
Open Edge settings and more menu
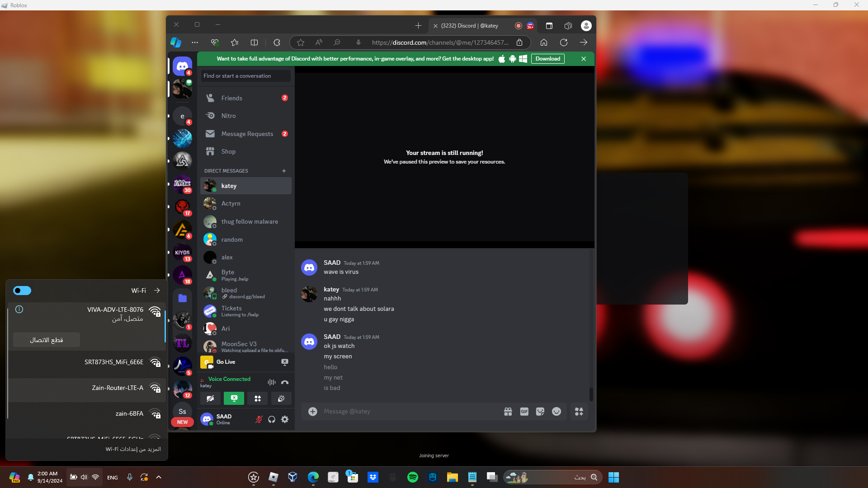pyautogui.click(x=195, y=42)
